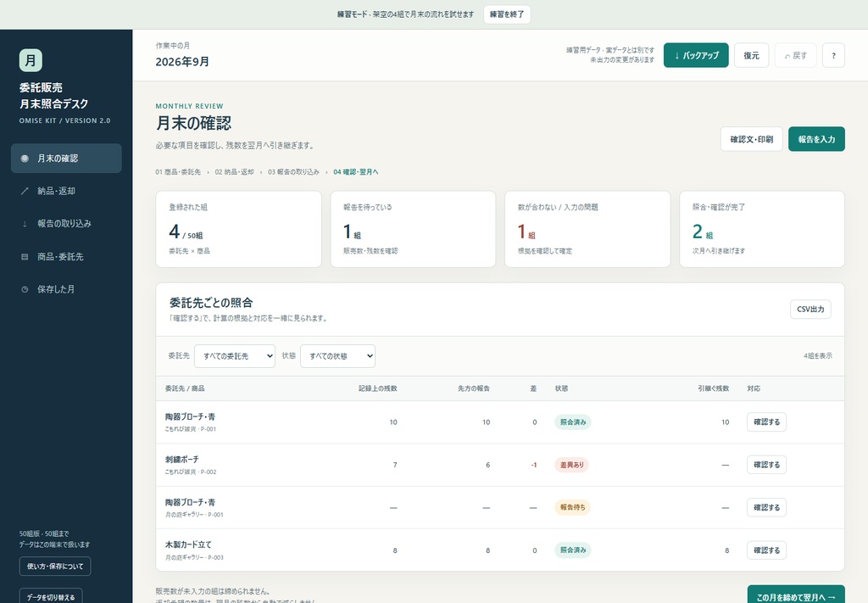End practice mode with 練習を終了

[507, 14]
